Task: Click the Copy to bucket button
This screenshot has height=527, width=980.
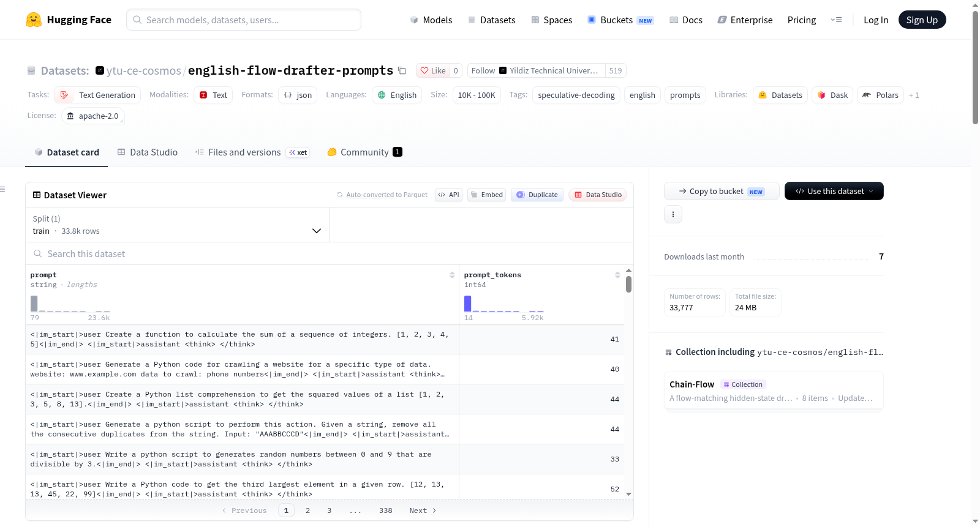Action: (722, 191)
